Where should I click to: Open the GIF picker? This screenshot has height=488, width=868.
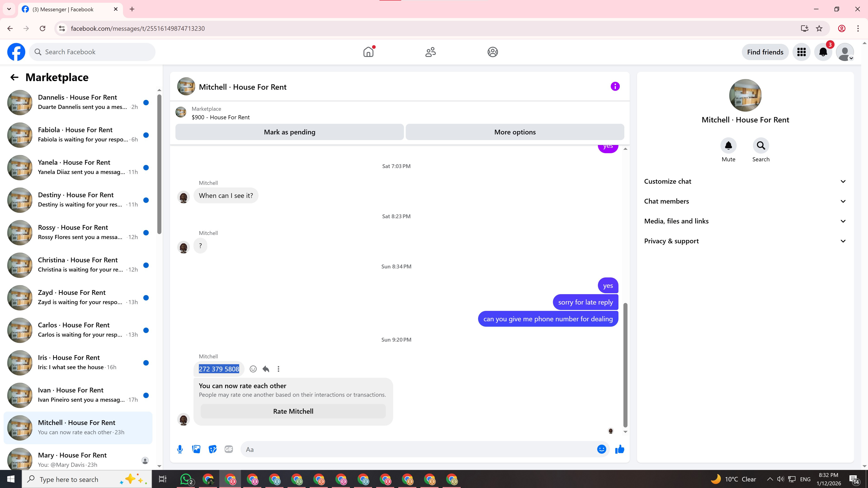tap(229, 449)
